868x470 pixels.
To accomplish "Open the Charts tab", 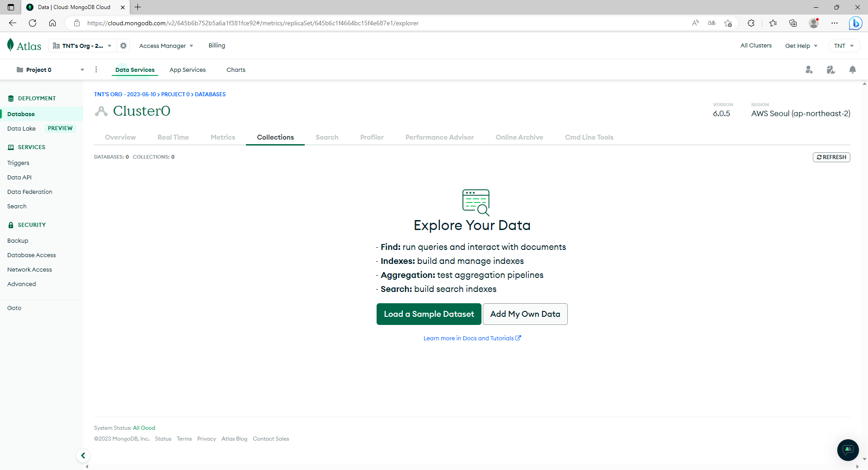I will [x=236, y=70].
